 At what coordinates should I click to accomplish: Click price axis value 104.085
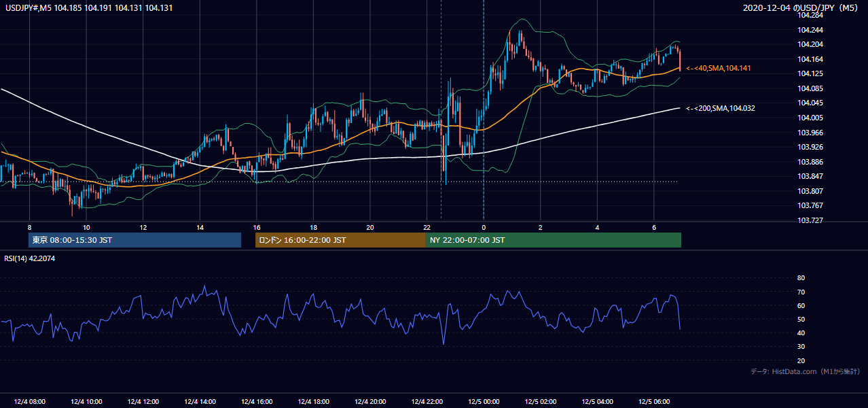(810, 88)
